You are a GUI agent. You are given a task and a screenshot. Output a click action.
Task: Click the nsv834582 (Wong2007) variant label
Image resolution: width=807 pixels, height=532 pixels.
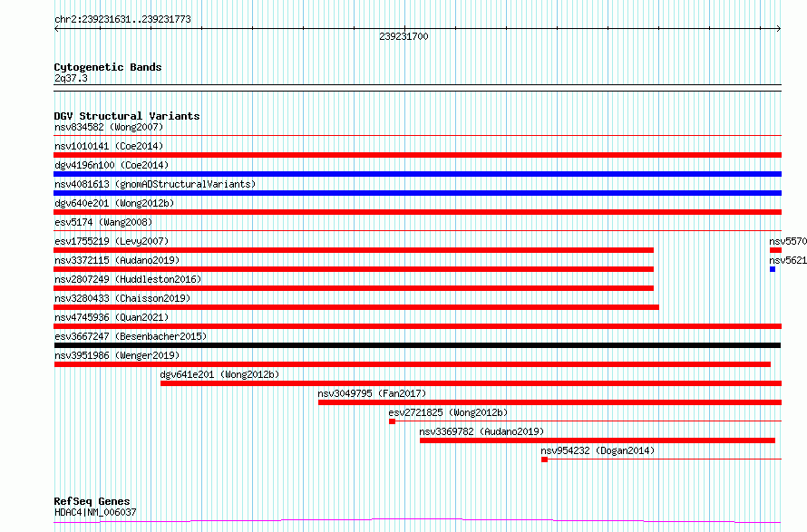click(x=109, y=127)
